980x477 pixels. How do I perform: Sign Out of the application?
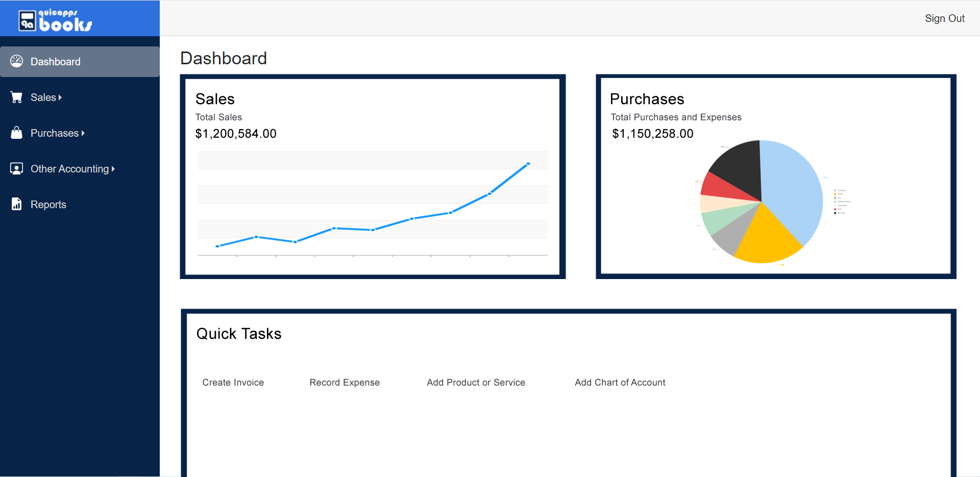[944, 18]
